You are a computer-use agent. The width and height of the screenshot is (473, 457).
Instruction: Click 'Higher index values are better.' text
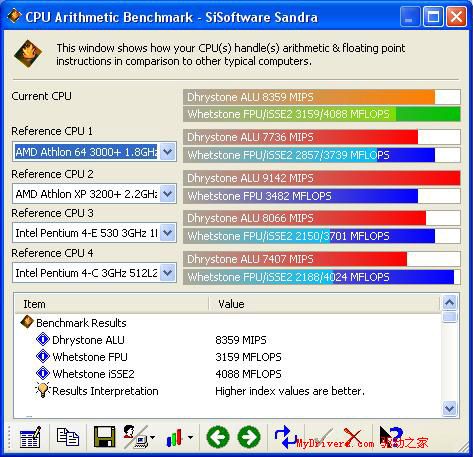coord(290,391)
